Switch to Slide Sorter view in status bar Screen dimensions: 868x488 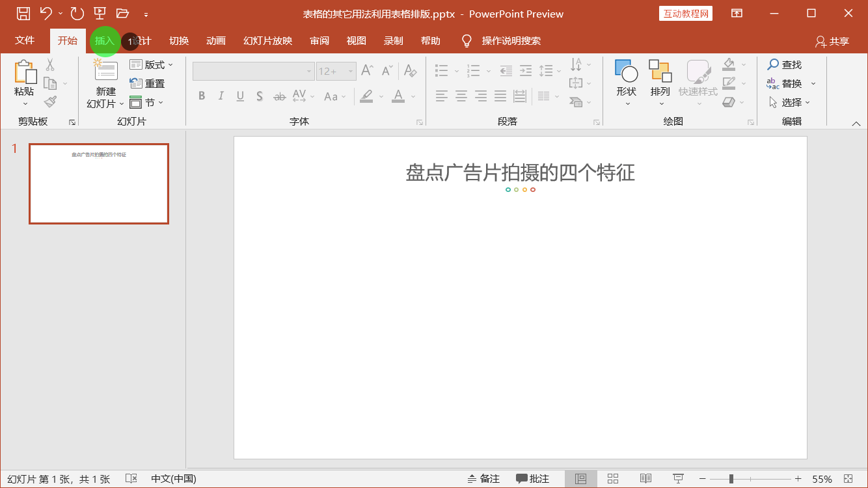click(x=612, y=478)
